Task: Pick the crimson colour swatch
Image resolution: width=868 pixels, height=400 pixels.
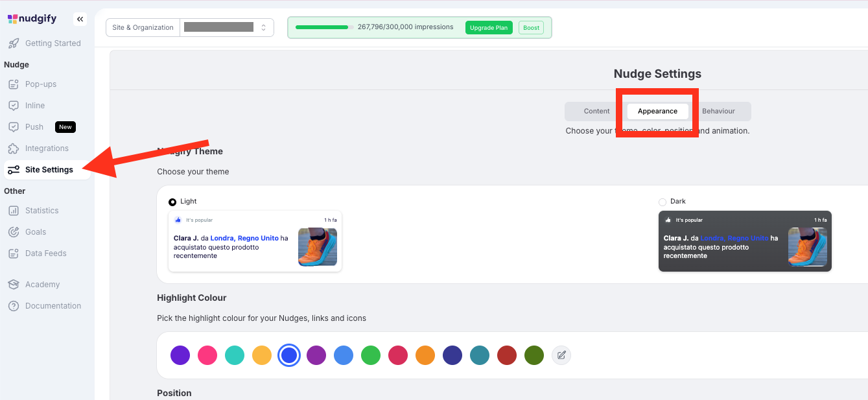Action: click(398, 355)
